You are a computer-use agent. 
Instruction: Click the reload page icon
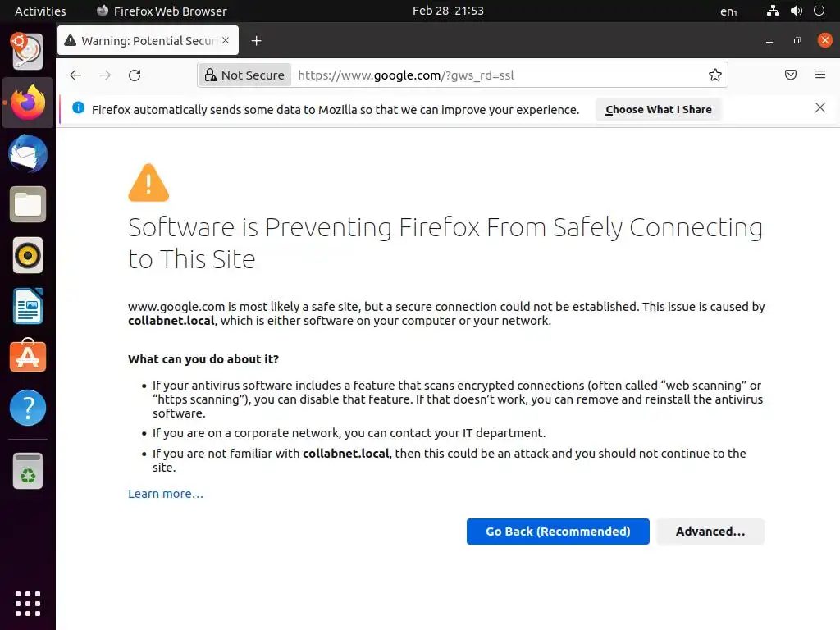click(135, 75)
